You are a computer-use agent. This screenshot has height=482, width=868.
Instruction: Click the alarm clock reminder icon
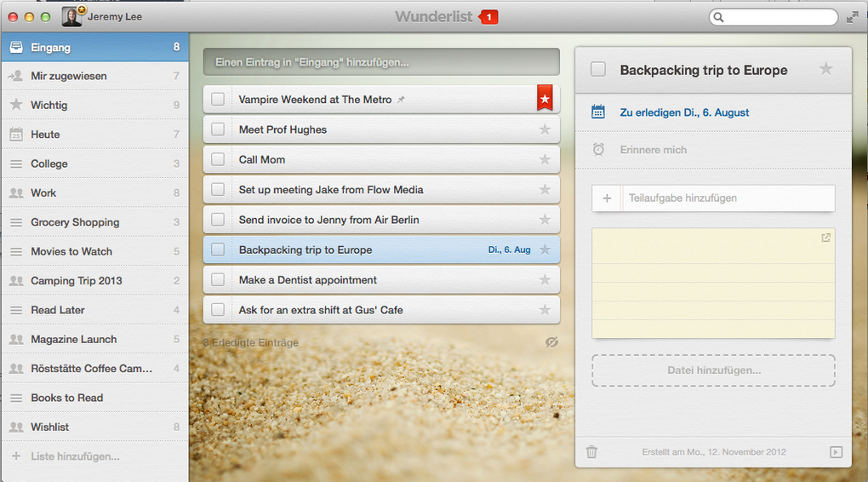click(x=598, y=149)
